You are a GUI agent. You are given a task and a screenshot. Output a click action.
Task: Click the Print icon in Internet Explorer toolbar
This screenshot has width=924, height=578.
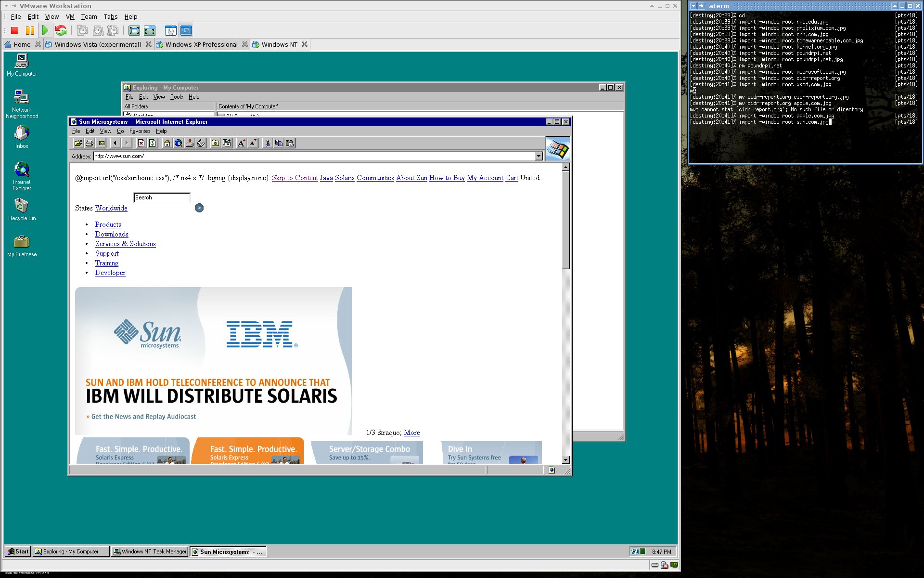coord(90,143)
